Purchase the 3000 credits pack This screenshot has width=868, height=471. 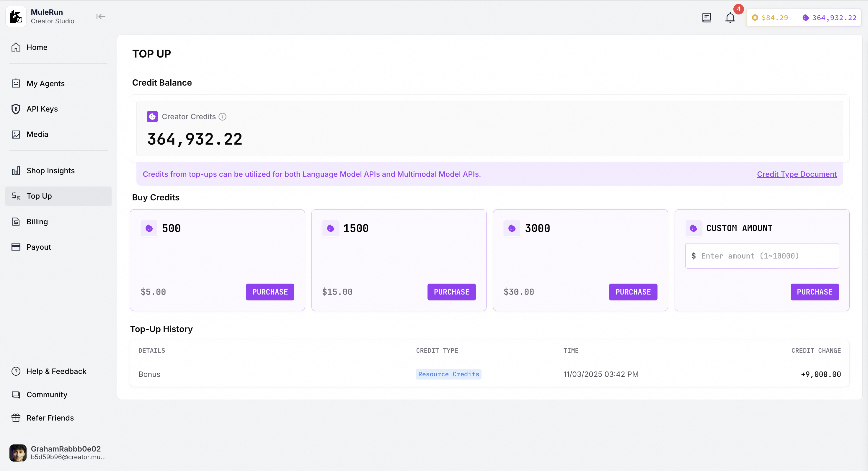(633, 292)
